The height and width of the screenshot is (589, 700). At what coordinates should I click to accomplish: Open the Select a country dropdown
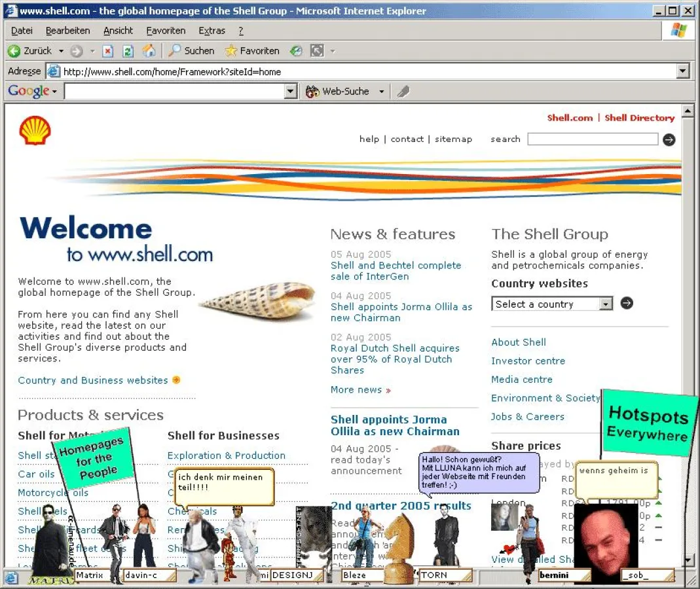[606, 303]
